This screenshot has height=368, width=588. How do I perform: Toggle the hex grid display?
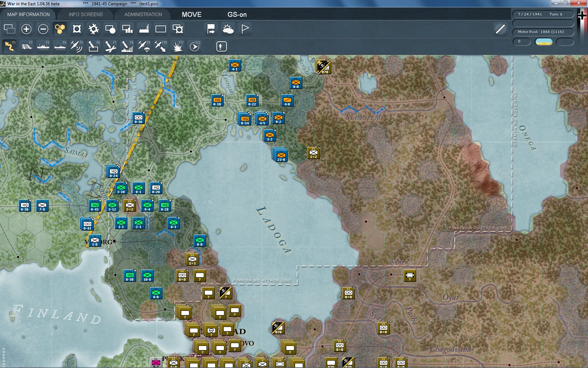(60, 29)
